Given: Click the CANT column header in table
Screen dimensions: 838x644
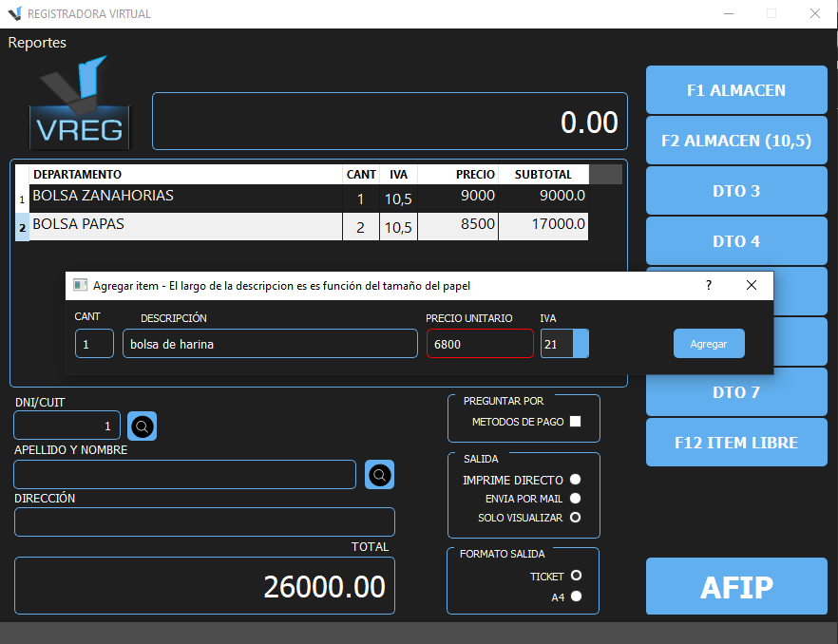Looking at the screenshot, I should [361, 174].
